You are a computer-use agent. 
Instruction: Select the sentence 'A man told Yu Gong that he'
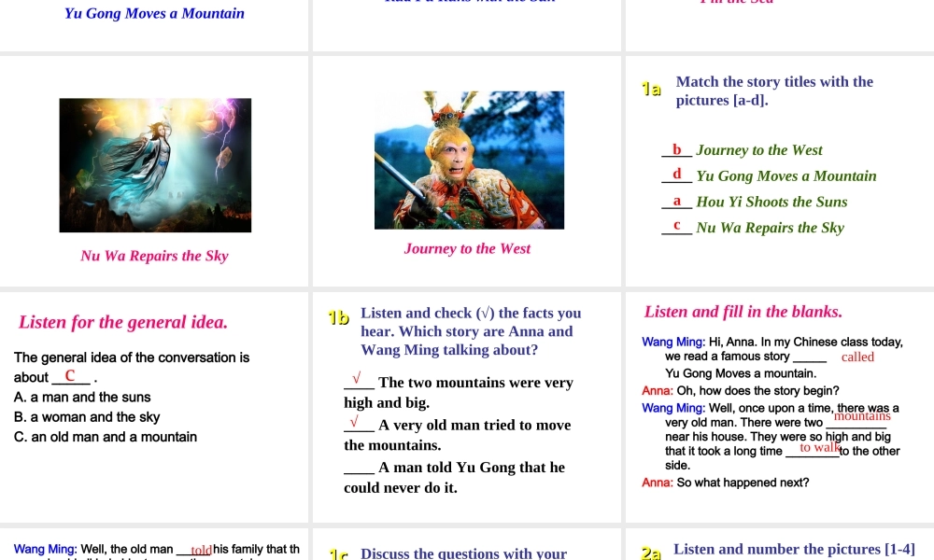(x=472, y=468)
